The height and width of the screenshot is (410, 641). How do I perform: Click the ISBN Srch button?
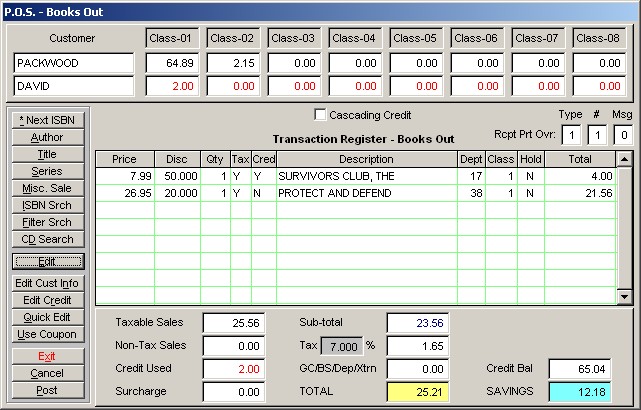[48, 205]
